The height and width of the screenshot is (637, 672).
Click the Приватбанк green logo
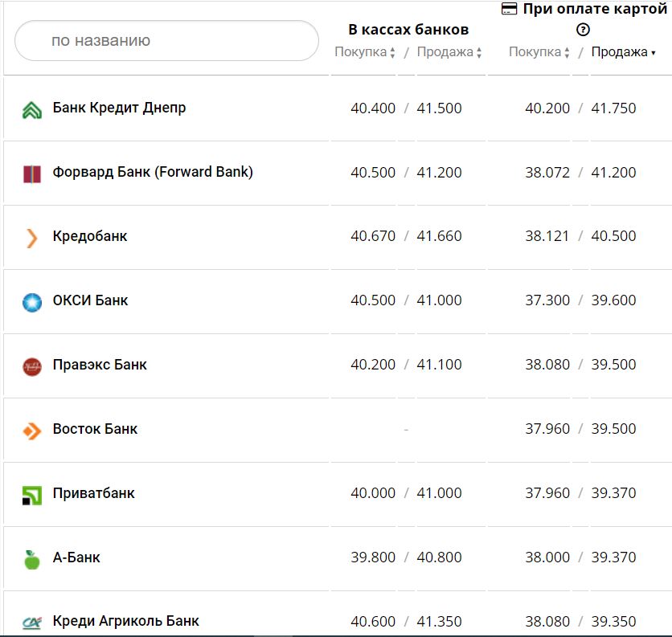click(31, 495)
